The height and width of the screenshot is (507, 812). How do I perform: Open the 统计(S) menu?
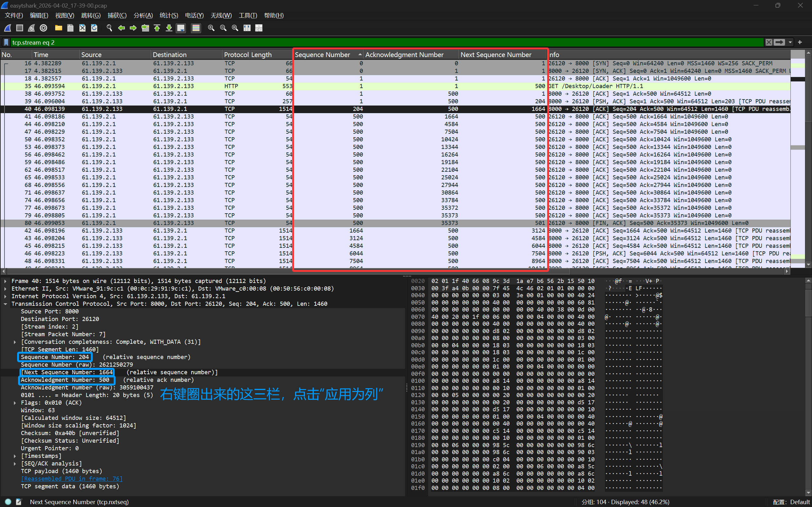[x=169, y=16]
